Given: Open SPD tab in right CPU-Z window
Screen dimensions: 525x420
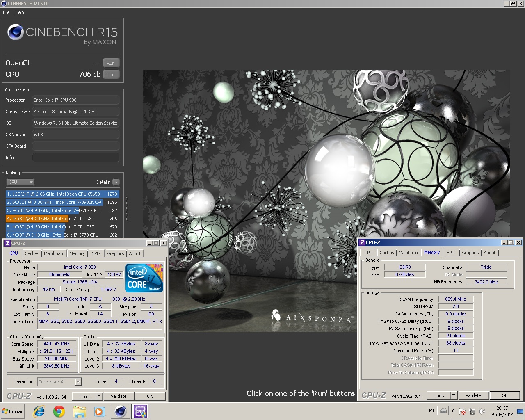Looking at the screenshot, I should 451,253.
